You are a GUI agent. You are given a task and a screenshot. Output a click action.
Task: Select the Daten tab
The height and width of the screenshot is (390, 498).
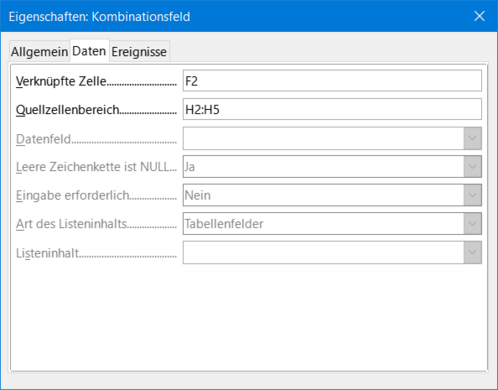pyautogui.click(x=89, y=51)
